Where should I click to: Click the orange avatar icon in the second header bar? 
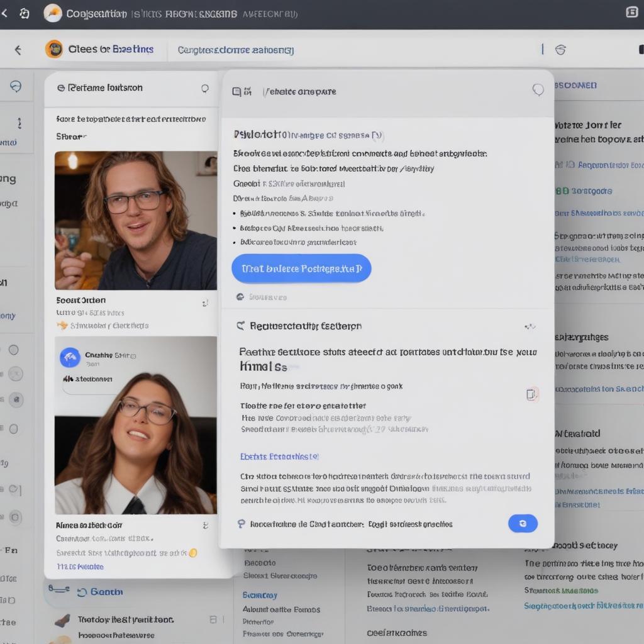coord(54,49)
